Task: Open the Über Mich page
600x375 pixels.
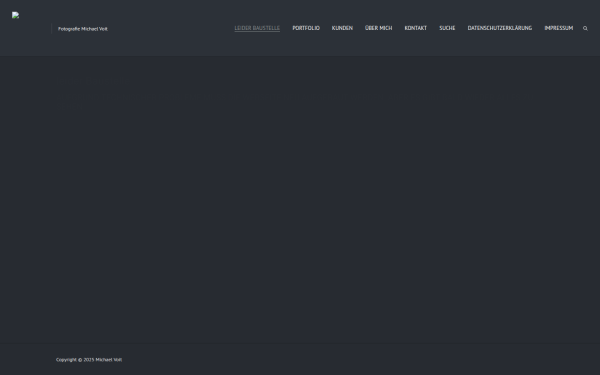Action: coord(378,28)
